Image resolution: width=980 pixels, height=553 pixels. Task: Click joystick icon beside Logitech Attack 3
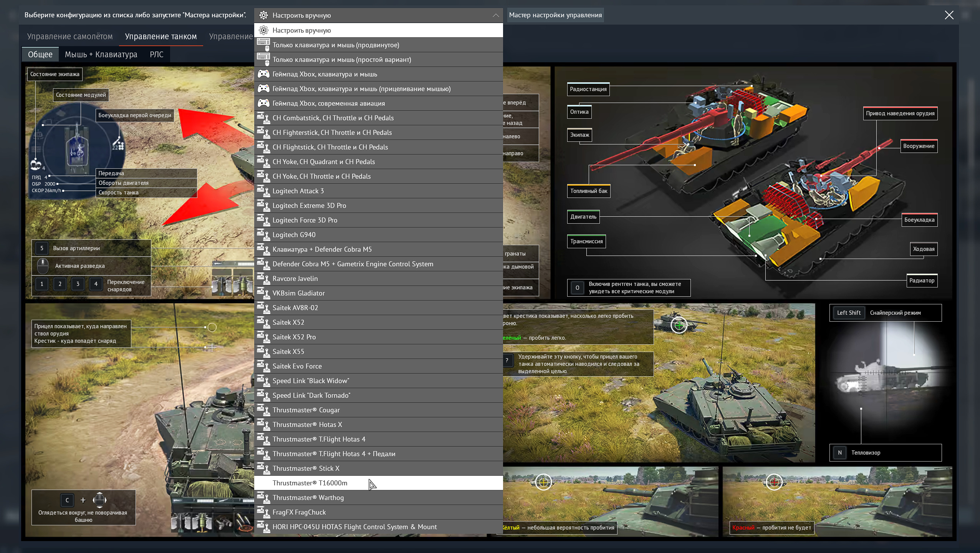[263, 191]
